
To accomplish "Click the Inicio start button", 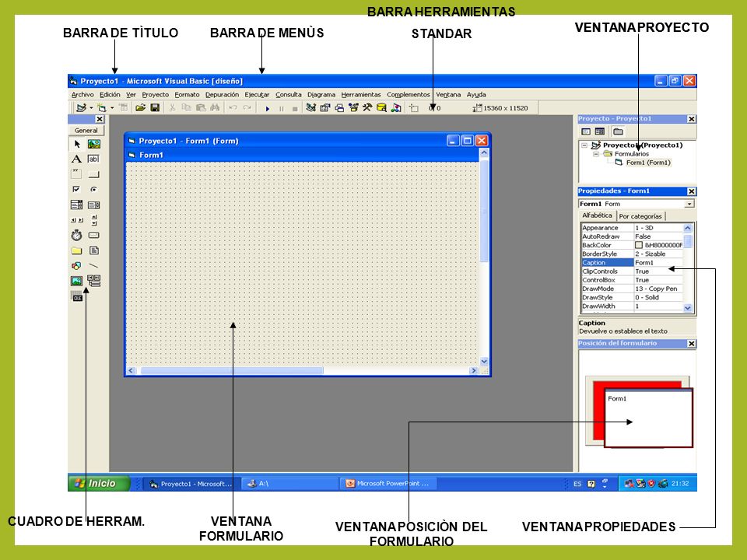I will click(99, 483).
